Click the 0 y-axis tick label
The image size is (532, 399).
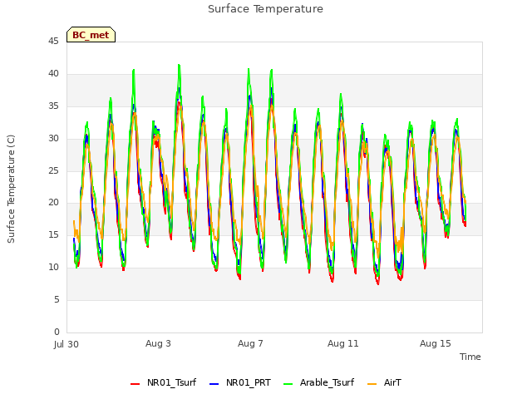click(57, 332)
